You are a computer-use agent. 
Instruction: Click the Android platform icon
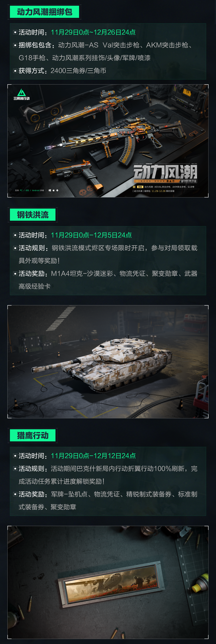pyautogui.click(x=57, y=190)
